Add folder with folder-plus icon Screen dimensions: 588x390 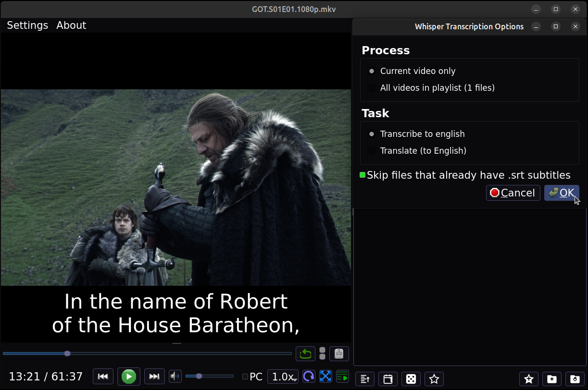coord(552,379)
